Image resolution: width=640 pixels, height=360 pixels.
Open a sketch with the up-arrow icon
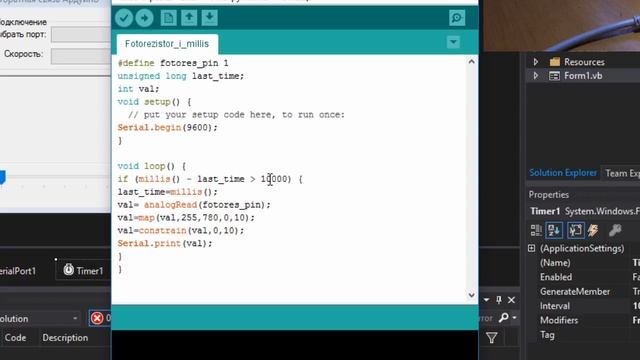pyautogui.click(x=189, y=18)
